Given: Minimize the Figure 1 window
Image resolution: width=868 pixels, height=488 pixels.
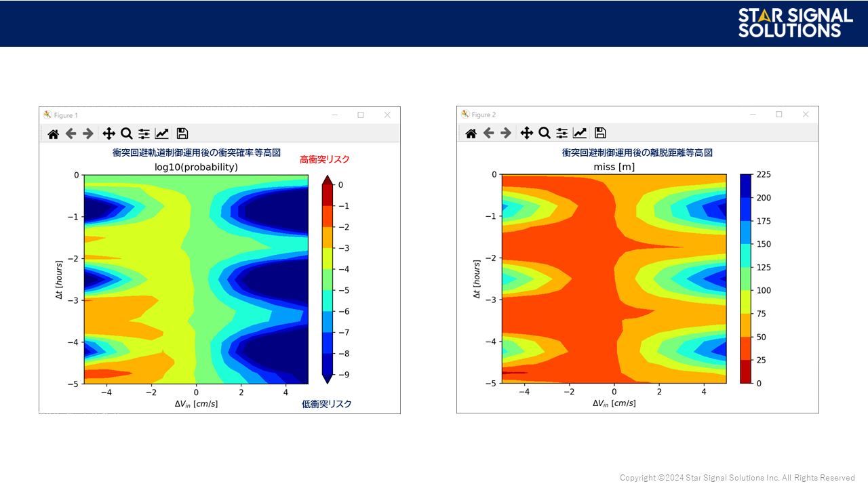Looking at the screenshot, I should [334, 115].
